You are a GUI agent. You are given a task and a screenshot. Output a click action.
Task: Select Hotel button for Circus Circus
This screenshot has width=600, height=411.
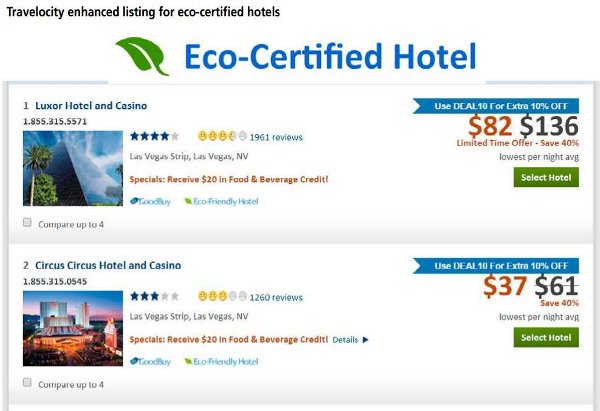[x=546, y=338]
